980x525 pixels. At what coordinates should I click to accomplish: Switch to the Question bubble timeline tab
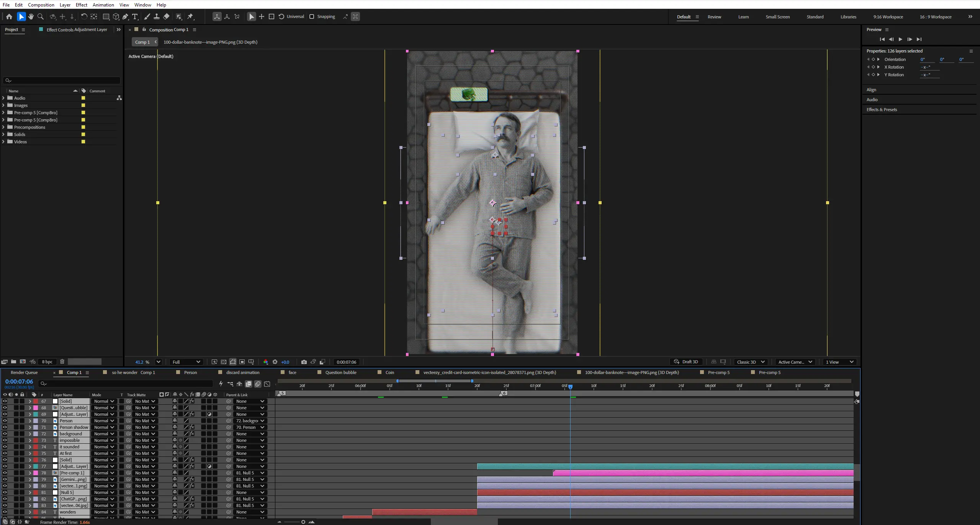[341, 372]
